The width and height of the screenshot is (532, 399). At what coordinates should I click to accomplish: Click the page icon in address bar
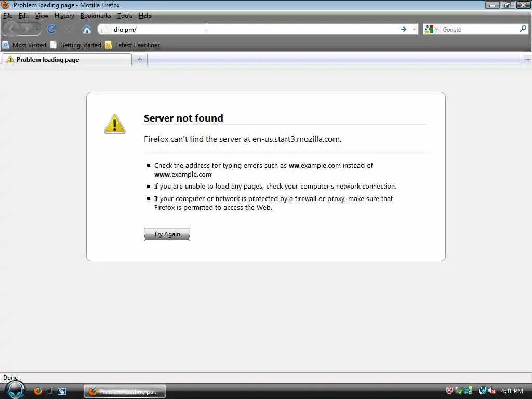pyautogui.click(x=105, y=30)
